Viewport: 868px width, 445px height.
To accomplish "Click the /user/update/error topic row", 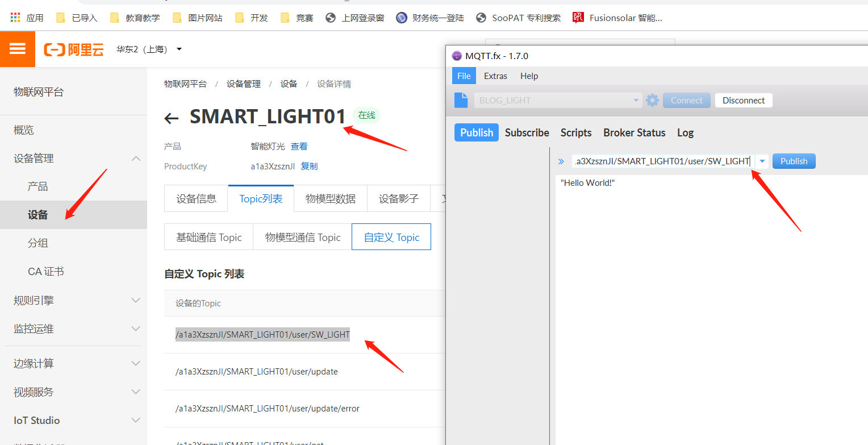I will (267, 409).
